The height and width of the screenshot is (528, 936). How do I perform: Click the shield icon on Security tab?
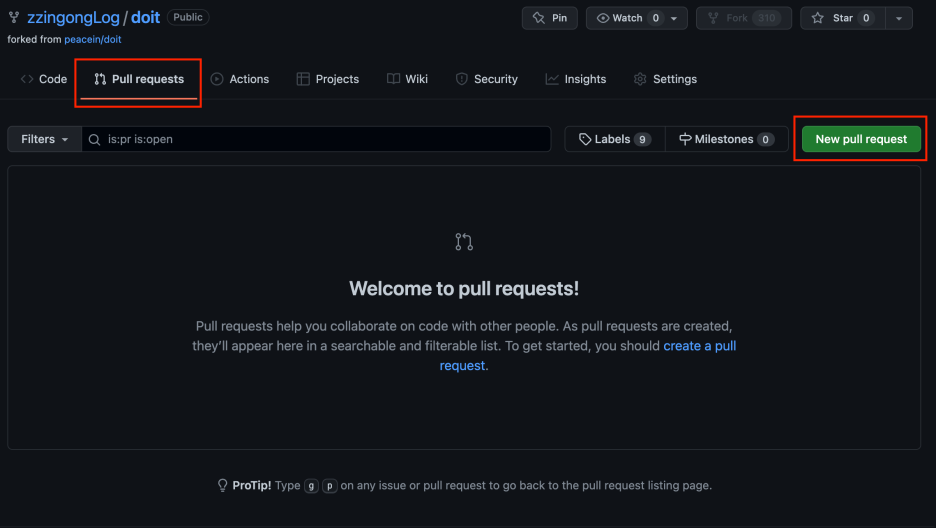461,79
